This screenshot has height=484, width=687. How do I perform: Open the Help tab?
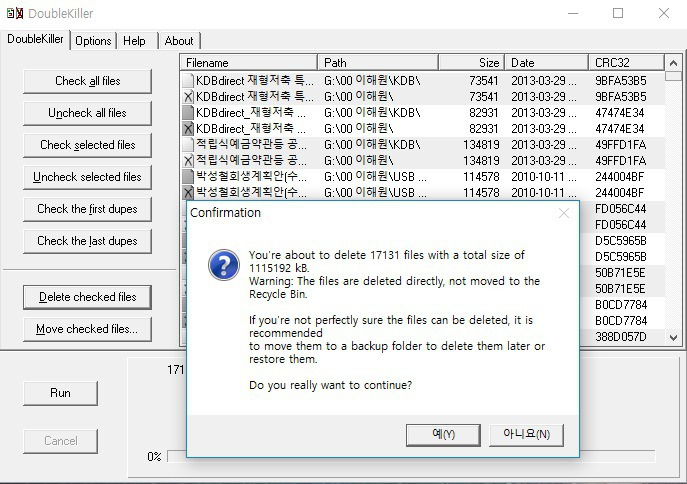tap(134, 41)
